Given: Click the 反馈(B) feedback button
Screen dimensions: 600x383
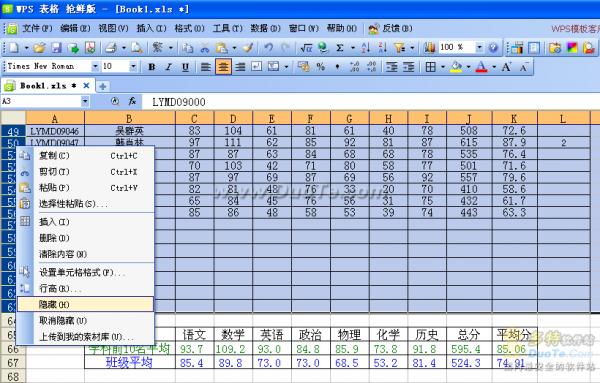Looking at the screenshot, I should [391, 28].
